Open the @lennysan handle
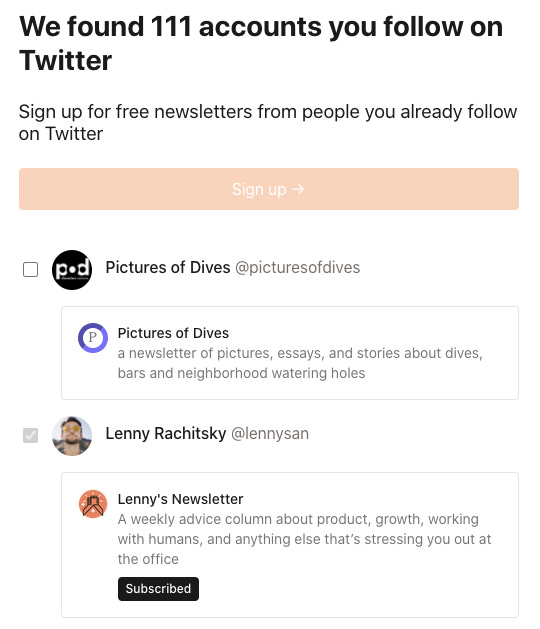This screenshot has width=540, height=629. [x=270, y=434]
